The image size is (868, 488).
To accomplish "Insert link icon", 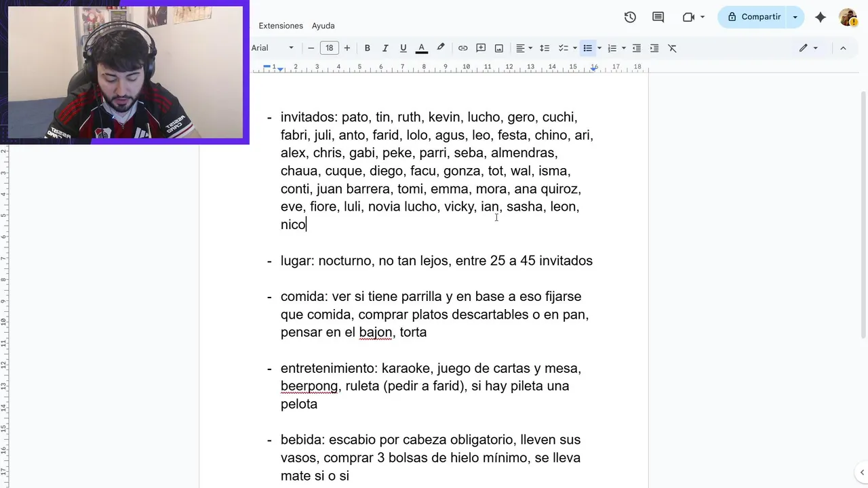I will (x=462, y=48).
